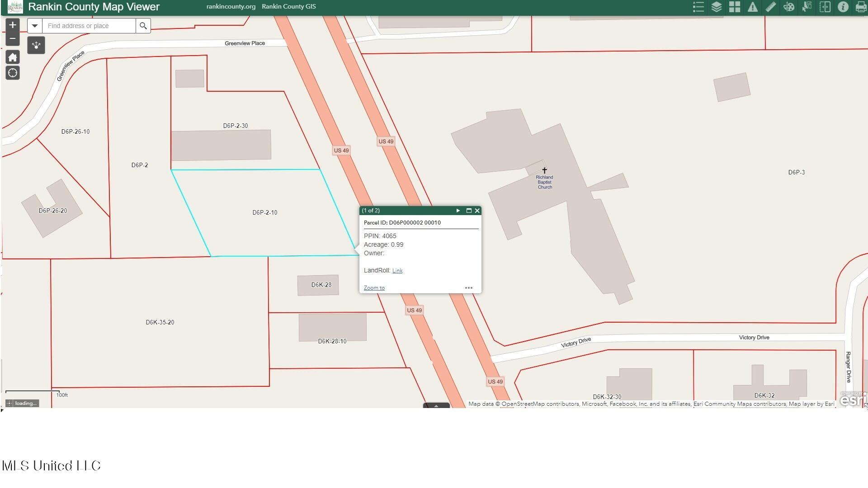Show next feature in popup
The image size is (868, 488).
pos(458,211)
